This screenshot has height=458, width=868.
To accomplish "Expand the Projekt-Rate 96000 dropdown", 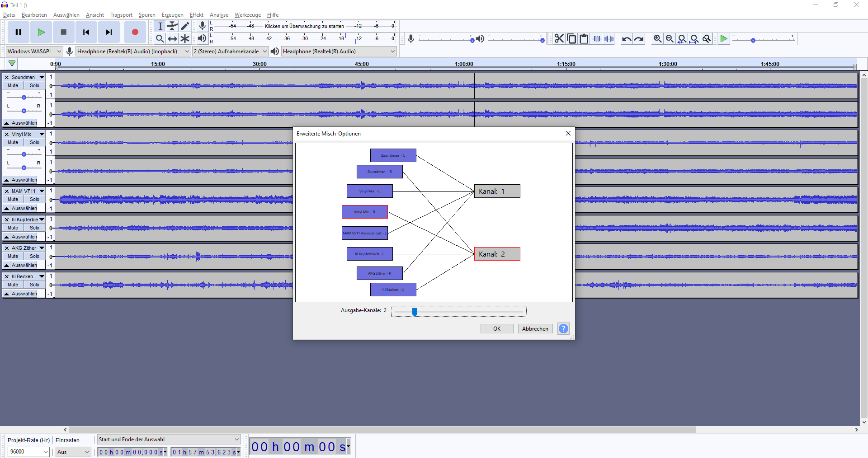I will pyautogui.click(x=28, y=452).
